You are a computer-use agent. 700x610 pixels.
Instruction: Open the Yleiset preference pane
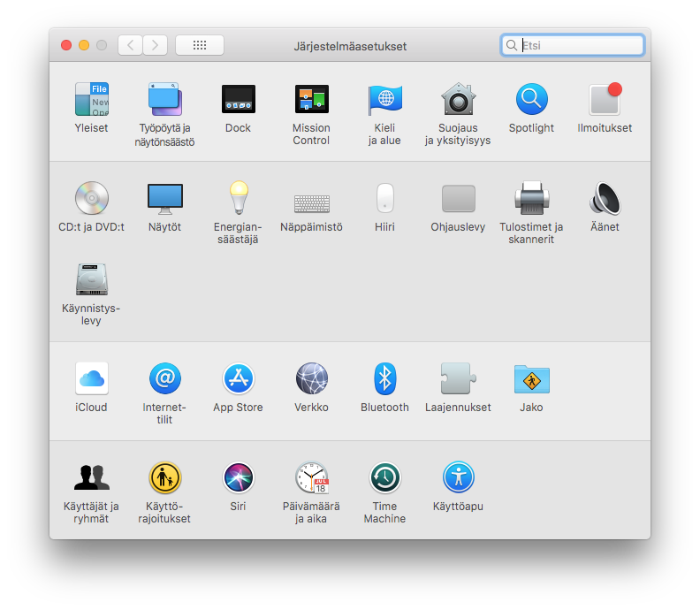tap(91, 100)
